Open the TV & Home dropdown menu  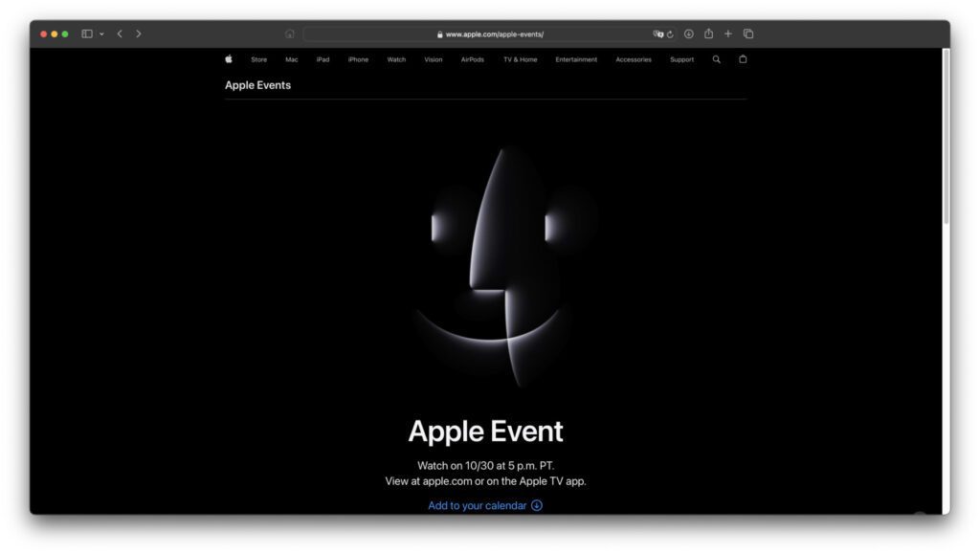click(x=519, y=59)
